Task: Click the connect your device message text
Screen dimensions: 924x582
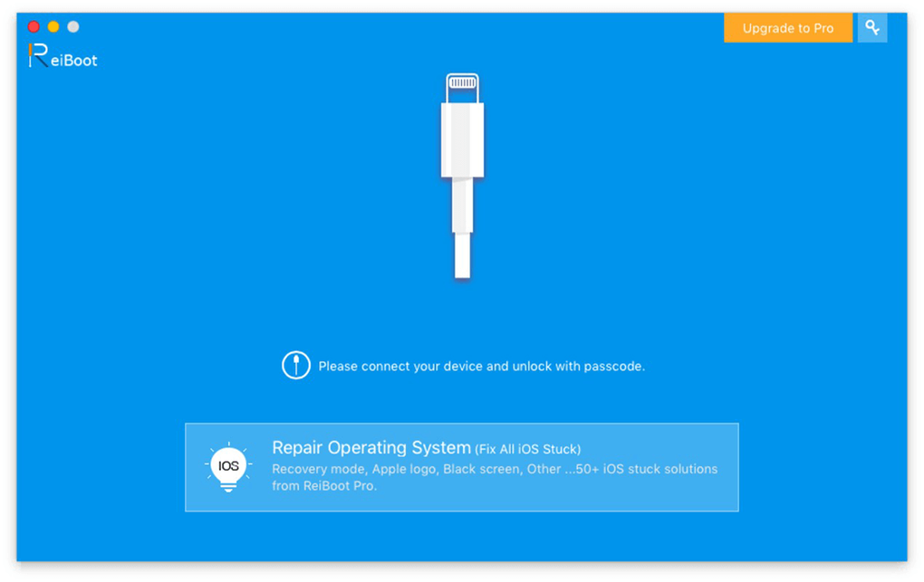Action: click(x=481, y=367)
